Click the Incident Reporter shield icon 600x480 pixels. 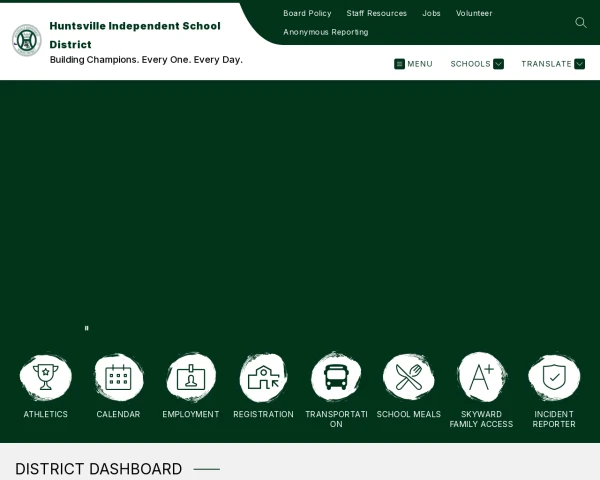pyautogui.click(x=554, y=377)
